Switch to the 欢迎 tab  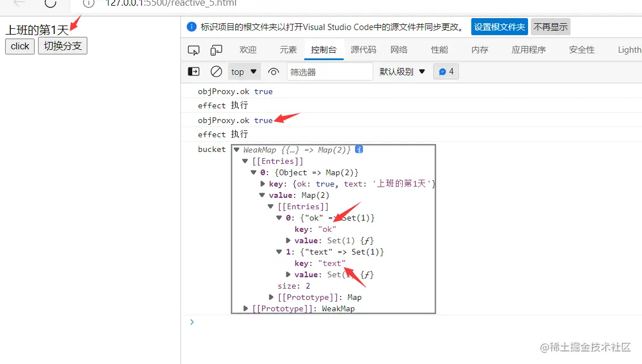(248, 50)
